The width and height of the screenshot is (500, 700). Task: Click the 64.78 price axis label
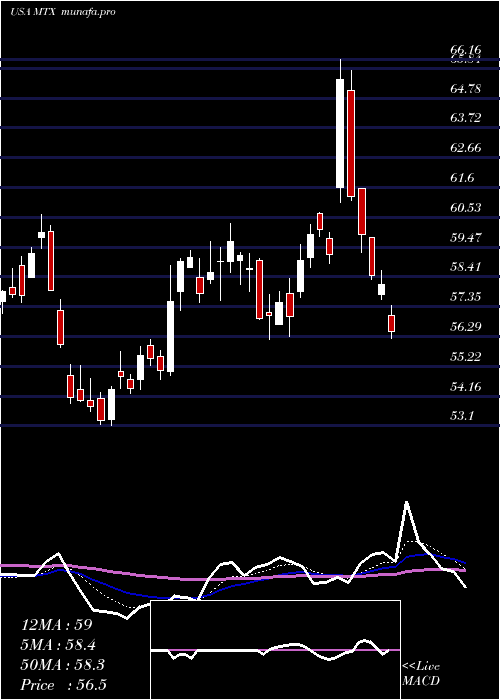tap(466, 88)
